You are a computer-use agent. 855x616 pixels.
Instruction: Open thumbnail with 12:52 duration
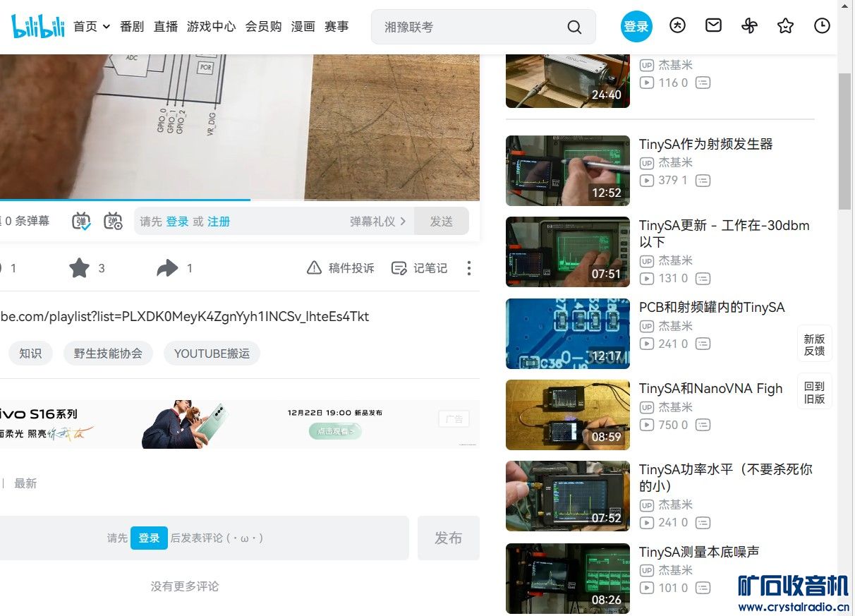pos(568,171)
